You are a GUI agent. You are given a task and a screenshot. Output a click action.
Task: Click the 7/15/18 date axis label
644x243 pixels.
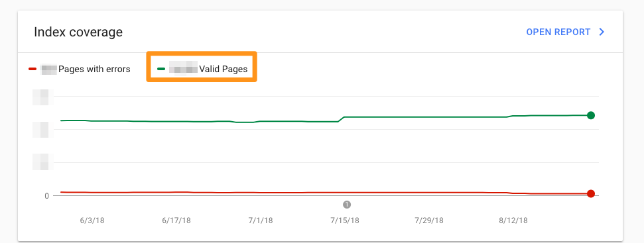345,220
